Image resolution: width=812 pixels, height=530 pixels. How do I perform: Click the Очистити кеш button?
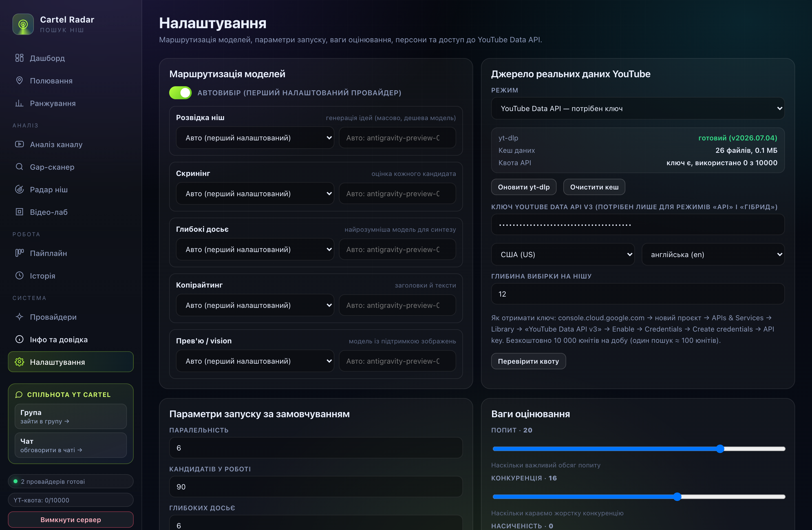tap(594, 187)
